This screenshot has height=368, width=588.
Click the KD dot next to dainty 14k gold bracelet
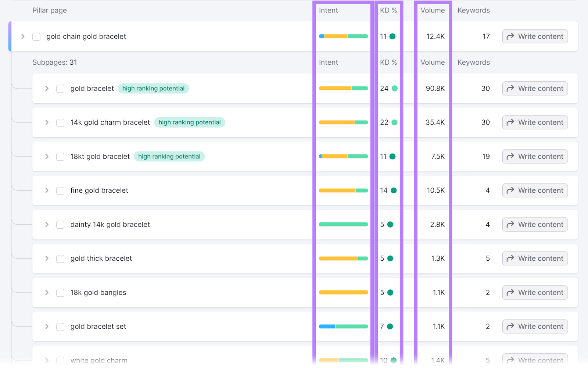pyautogui.click(x=390, y=224)
